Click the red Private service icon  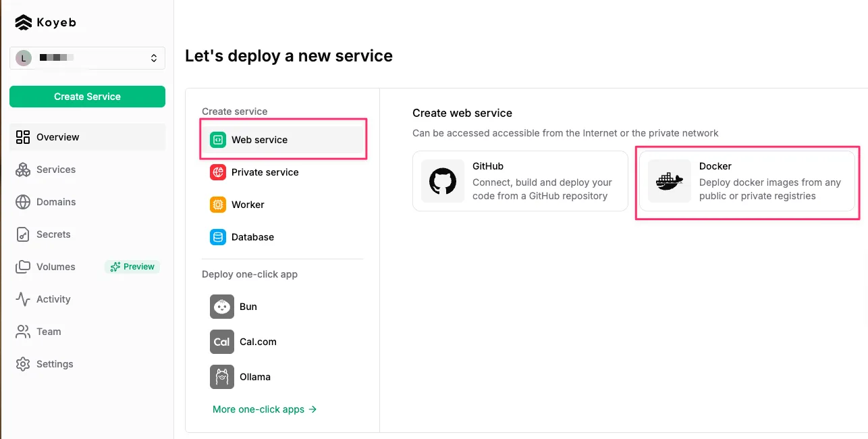click(218, 172)
